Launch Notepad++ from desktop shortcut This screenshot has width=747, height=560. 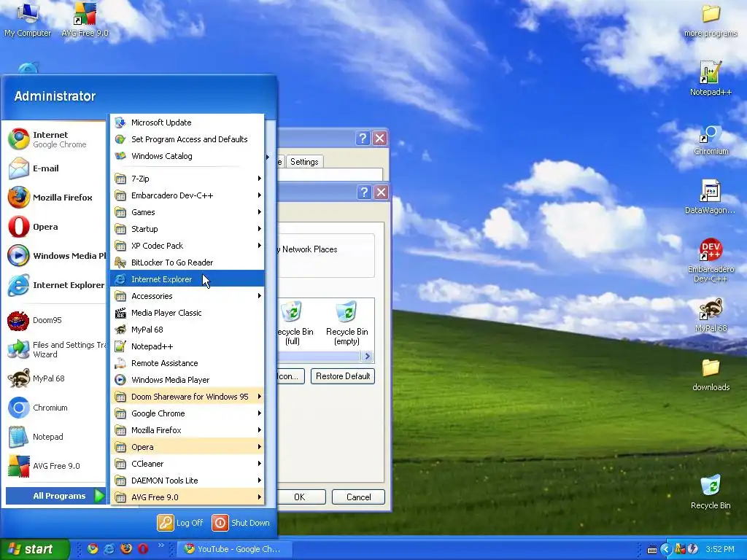point(711,79)
